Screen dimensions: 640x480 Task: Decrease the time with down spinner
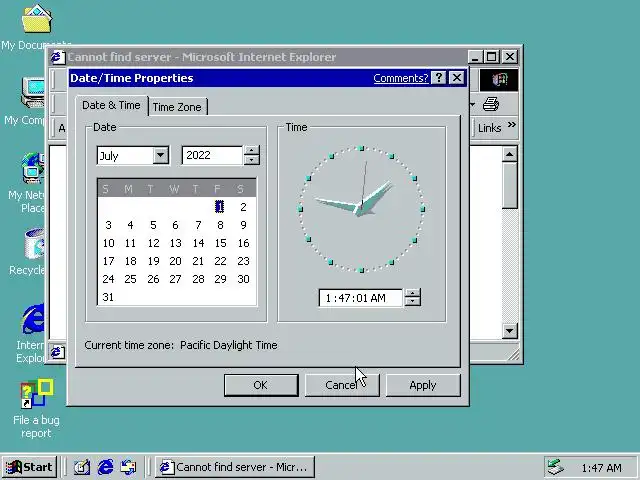coord(413,302)
